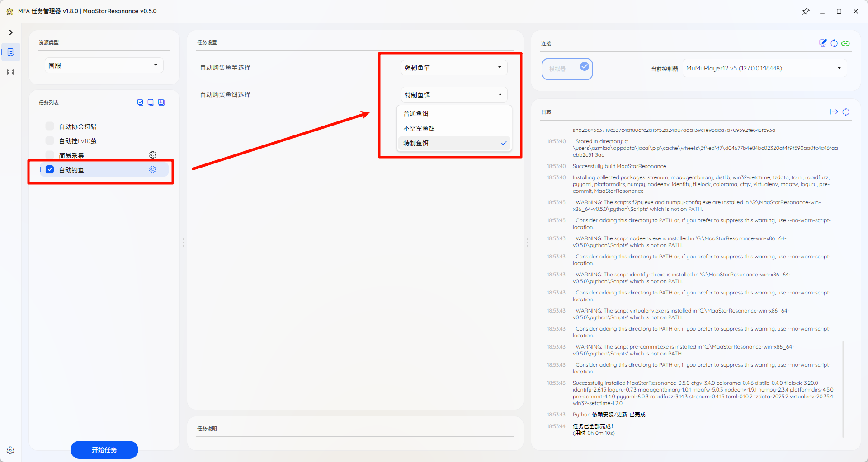Open settings gear for 自动钓鱼 task
Screen dimensions: 868x462
pos(153,170)
